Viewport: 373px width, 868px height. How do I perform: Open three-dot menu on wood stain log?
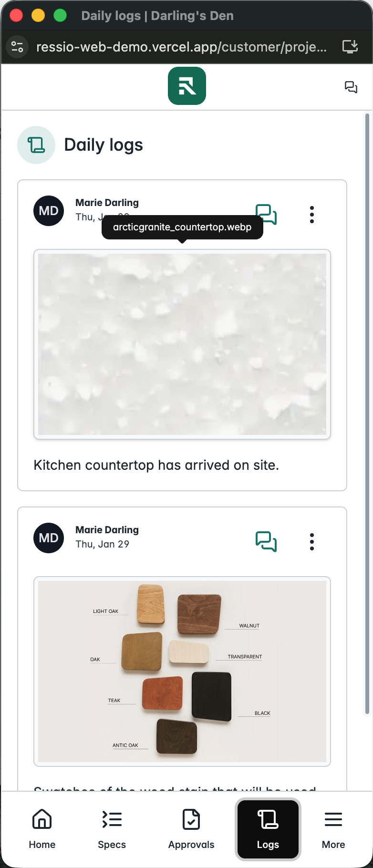[x=312, y=542]
